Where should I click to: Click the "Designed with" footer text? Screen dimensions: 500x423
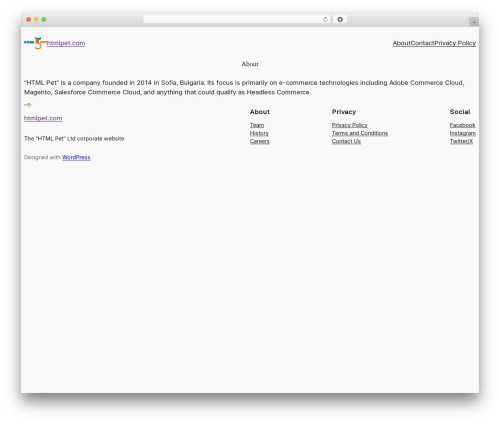42,157
